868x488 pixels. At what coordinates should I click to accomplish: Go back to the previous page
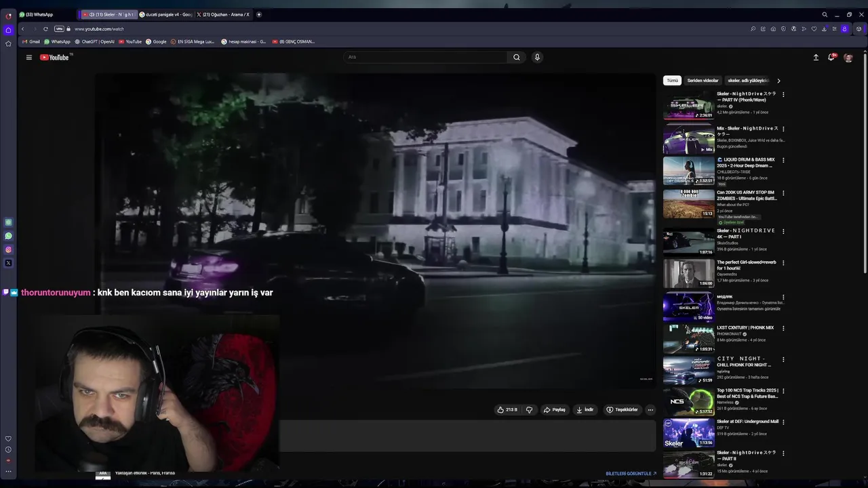tap(22, 29)
